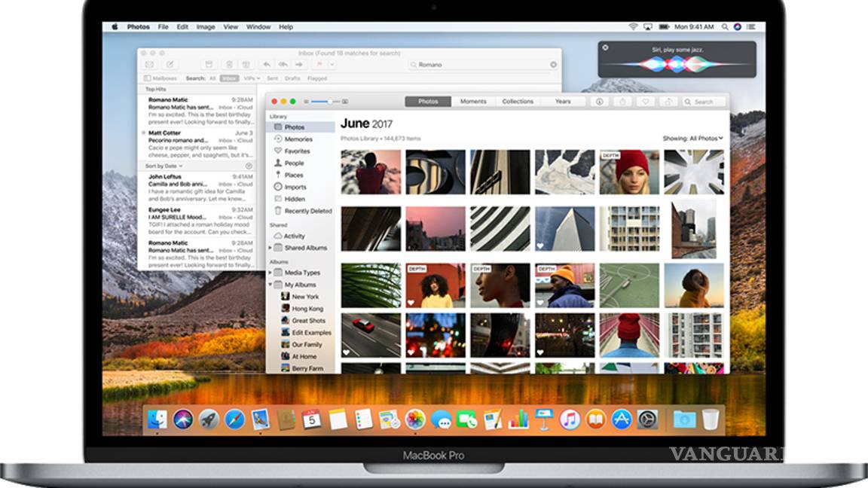Click the heart Favorite button in toolbar
The image size is (868, 488).
(645, 102)
